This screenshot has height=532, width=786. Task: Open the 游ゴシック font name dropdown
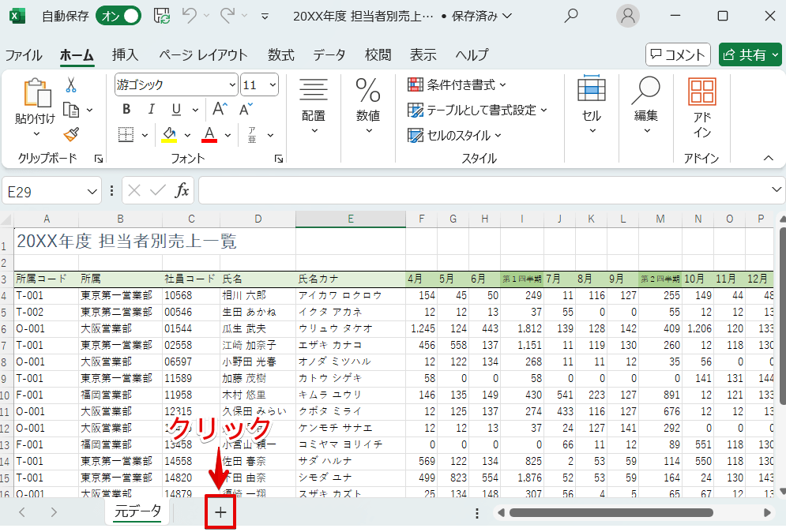232,84
